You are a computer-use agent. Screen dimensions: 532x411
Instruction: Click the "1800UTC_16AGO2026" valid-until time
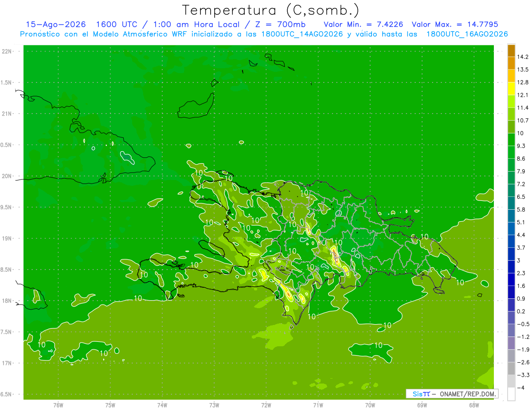pos(467,34)
